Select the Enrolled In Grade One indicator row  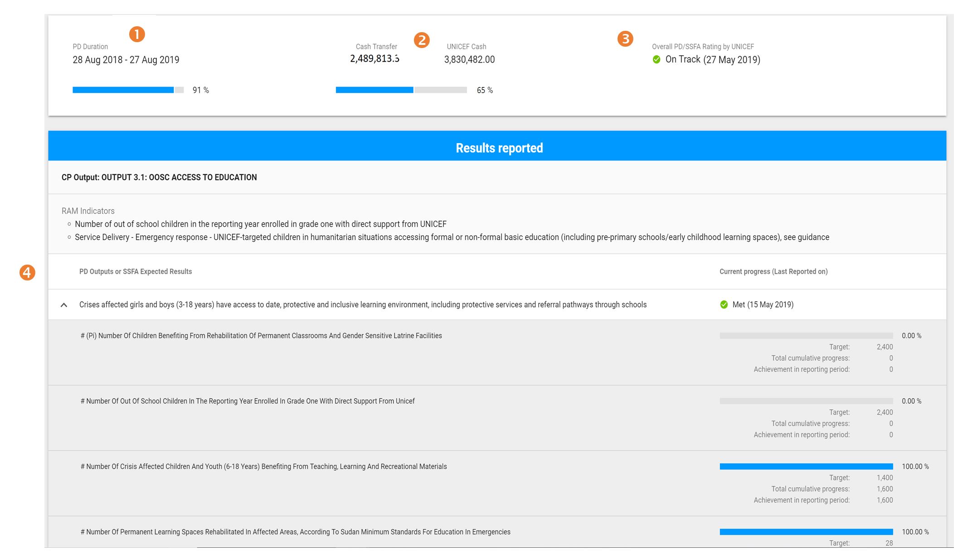click(248, 401)
